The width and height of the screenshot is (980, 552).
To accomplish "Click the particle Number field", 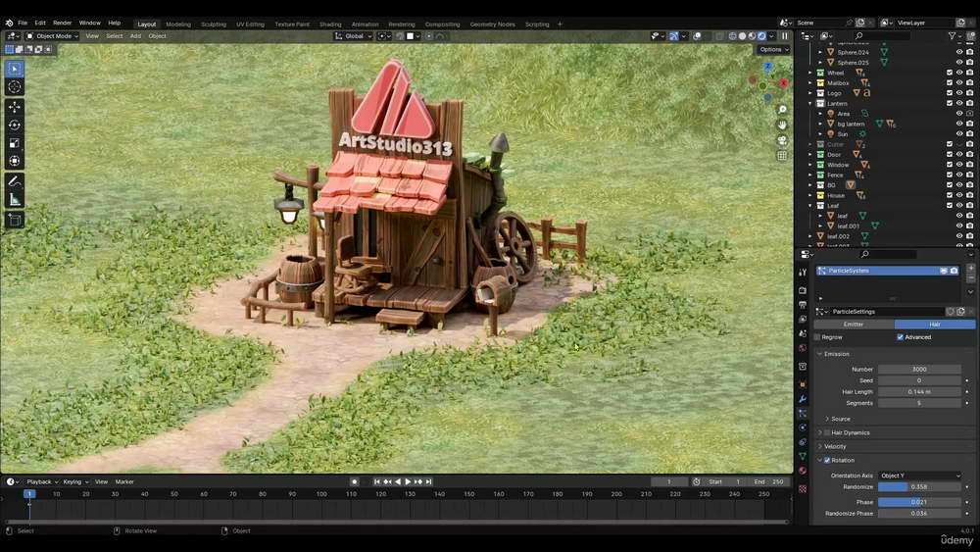I will (x=919, y=370).
